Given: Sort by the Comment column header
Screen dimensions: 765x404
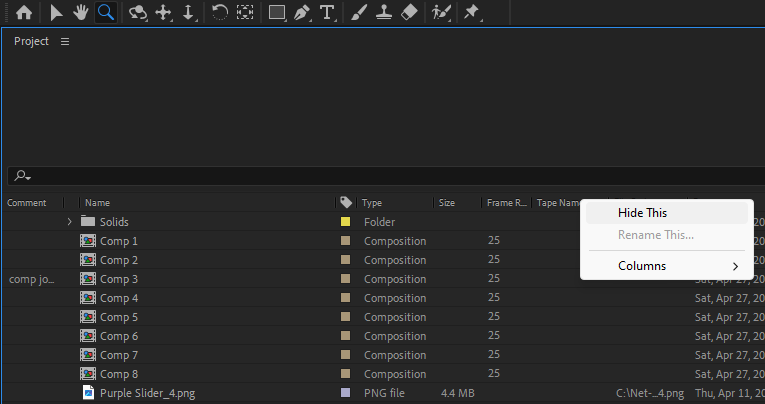Looking at the screenshot, I should coord(26,203).
